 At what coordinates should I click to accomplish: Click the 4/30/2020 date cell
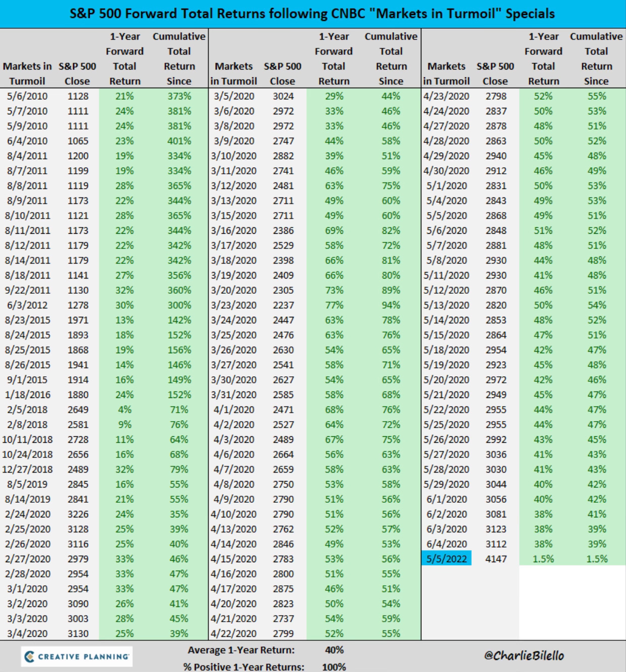pos(447,171)
